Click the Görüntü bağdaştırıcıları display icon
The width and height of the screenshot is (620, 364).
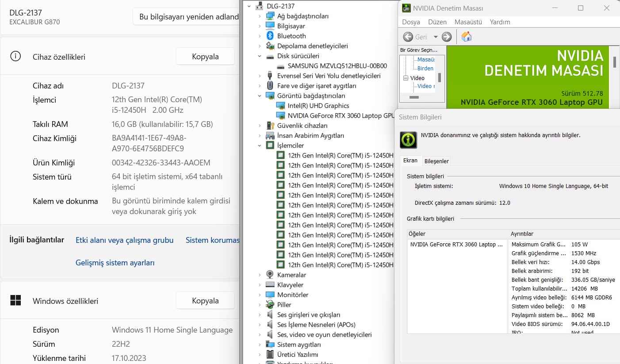pos(270,96)
